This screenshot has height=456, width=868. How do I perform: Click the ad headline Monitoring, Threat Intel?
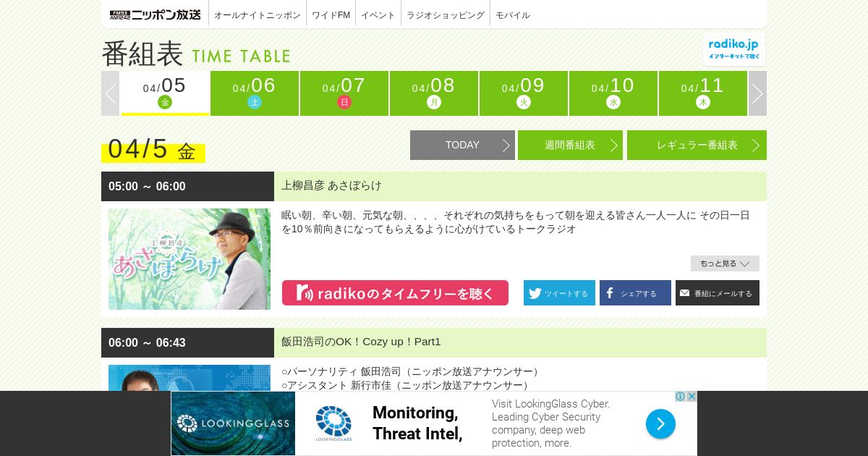tap(417, 423)
